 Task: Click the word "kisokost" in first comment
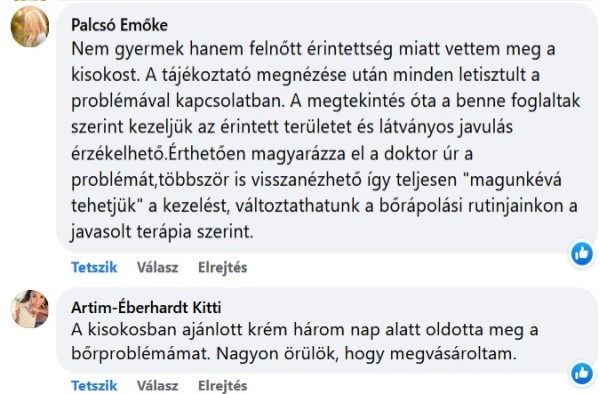click(104, 75)
